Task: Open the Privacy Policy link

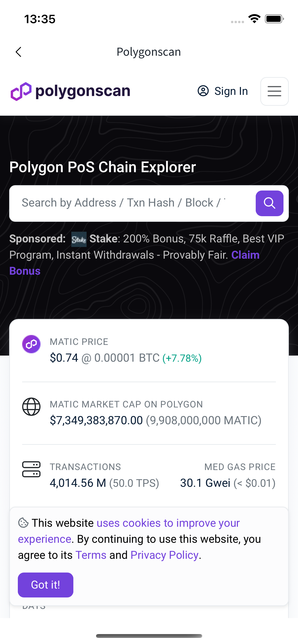Action: tap(165, 555)
